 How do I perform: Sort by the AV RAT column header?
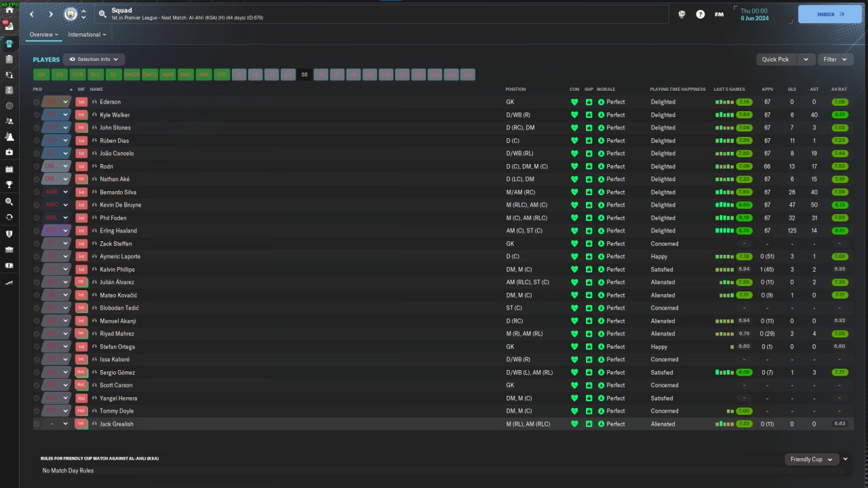pyautogui.click(x=840, y=89)
